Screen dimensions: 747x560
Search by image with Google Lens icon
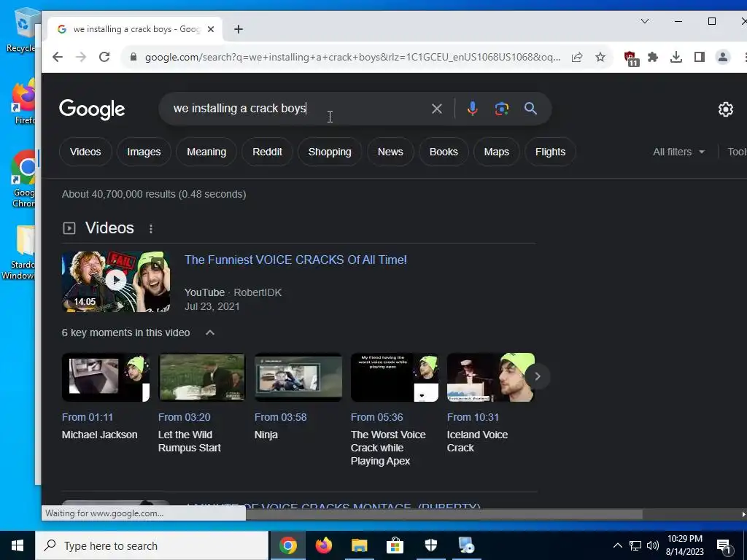(502, 109)
